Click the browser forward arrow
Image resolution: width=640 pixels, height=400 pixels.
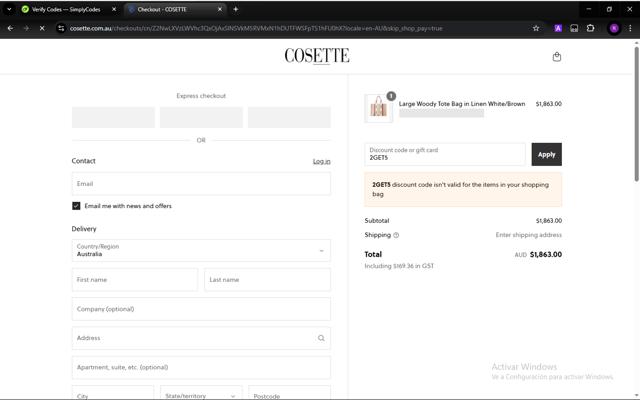[26, 28]
